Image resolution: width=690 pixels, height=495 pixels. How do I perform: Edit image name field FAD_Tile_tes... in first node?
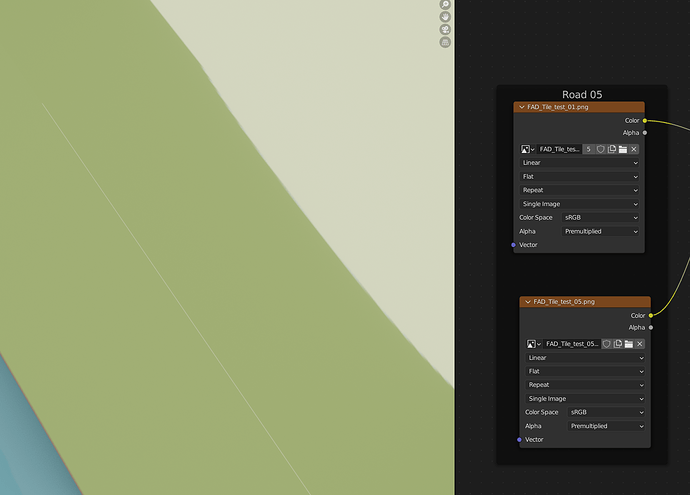pyautogui.click(x=559, y=150)
